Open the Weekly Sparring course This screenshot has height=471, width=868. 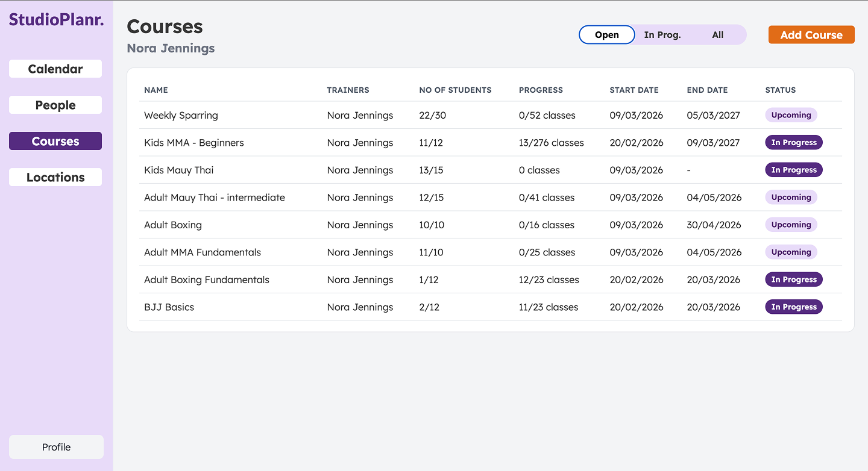pos(181,115)
